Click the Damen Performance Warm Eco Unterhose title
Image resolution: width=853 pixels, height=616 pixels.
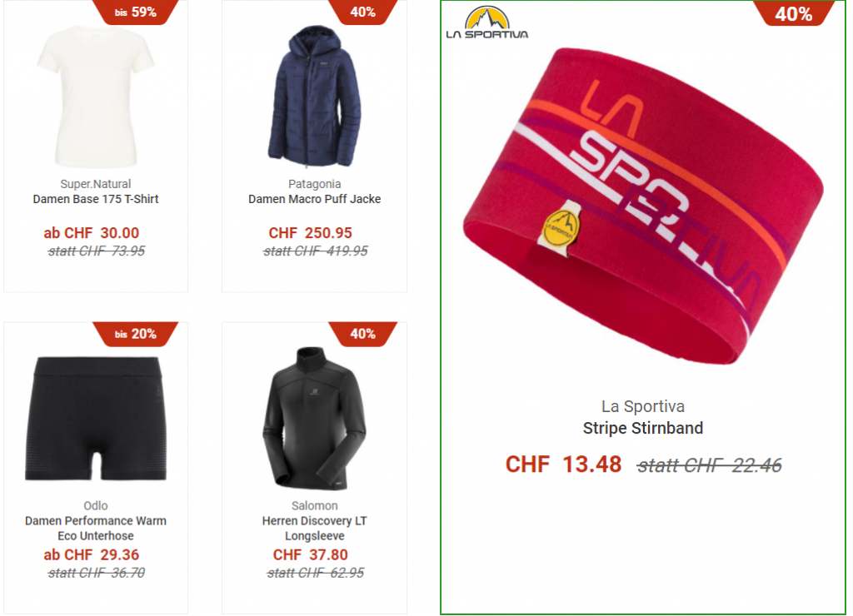click(x=96, y=528)
